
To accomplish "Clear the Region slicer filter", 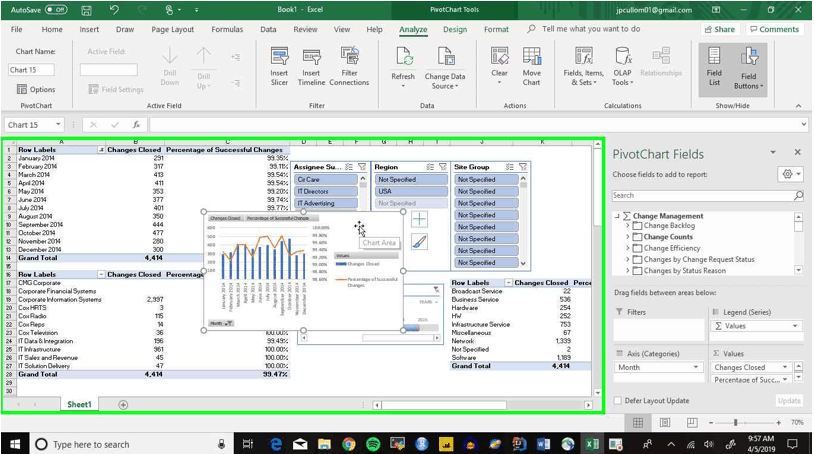I will (x=443, y=167).
